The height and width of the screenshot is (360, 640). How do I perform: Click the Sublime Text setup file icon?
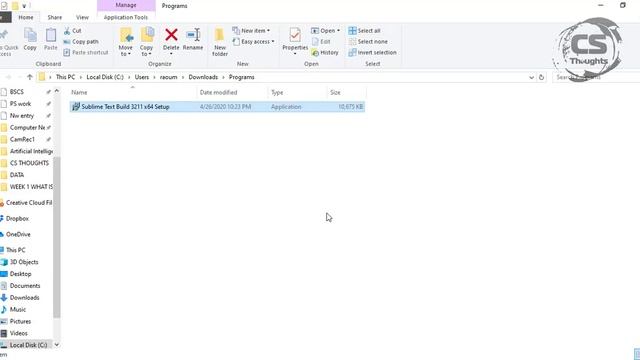[76, 107]
